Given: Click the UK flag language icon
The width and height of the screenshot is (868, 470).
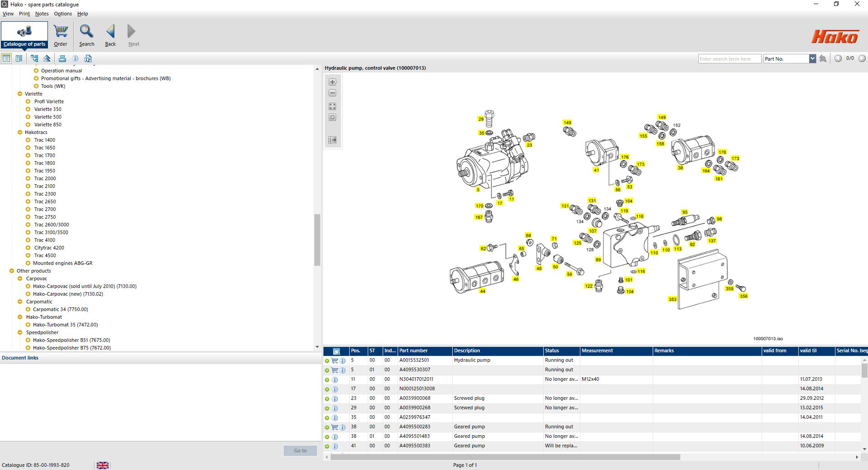Looking at the screenshot, I should click(x=103, y=465).
